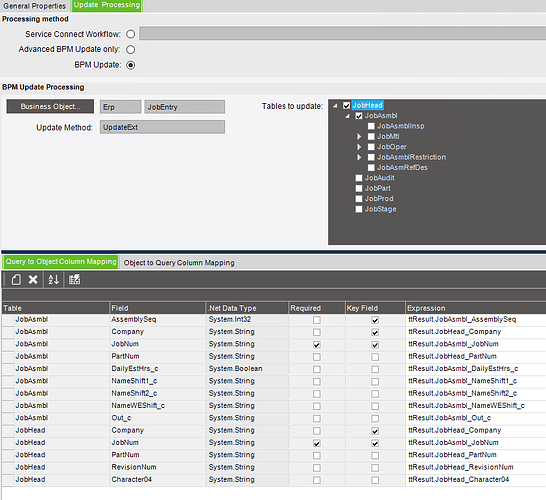Open Object to Query Column Mapping tab

coord(179,263)
